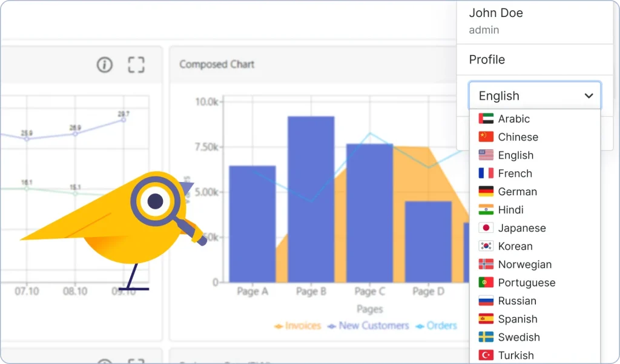Click the Composed Chart title
Viewport: 620px width, 364px height.
(217, 64)
